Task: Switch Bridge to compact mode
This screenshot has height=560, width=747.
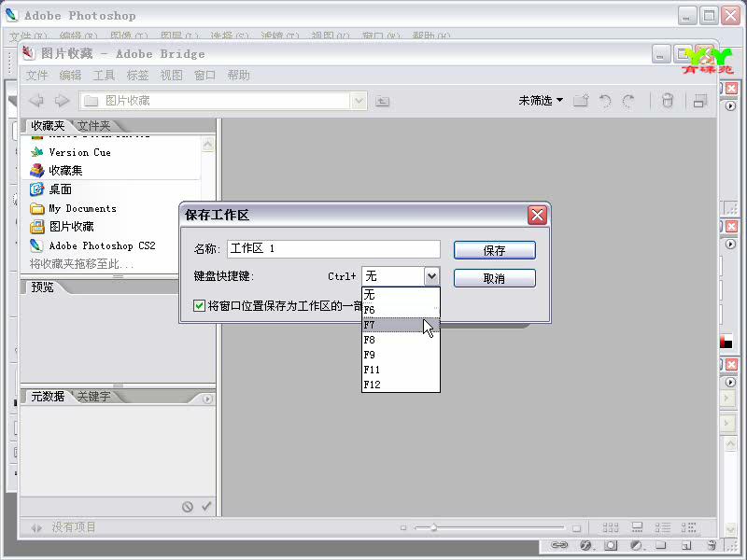Action: pyautogui.click(x=699, y=101)
